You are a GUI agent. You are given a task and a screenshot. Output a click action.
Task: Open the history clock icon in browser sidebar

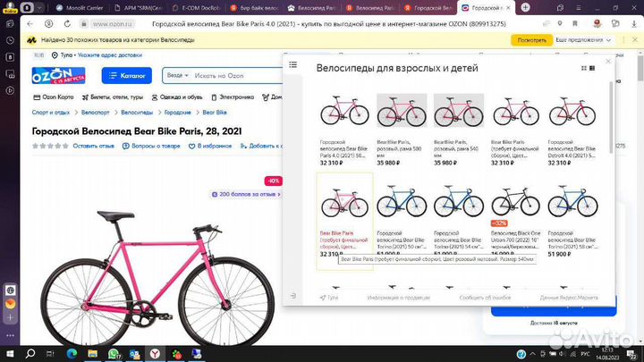coord(10,40)
